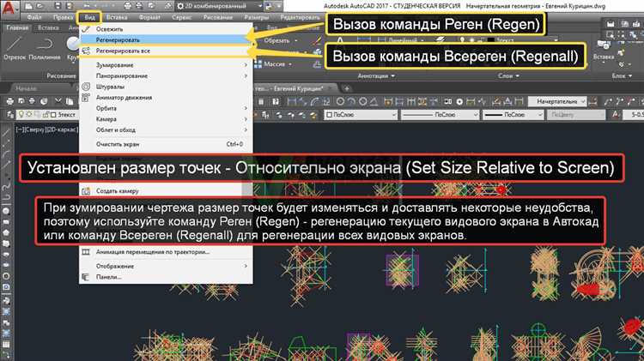Open the Формат menu
Screen dimensions: 644x361
149,18
